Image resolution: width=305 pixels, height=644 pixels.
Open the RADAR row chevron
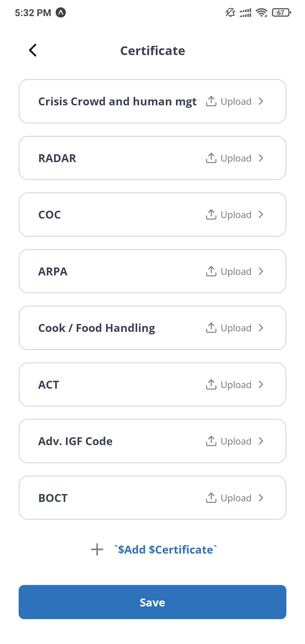tap(261, 158)
